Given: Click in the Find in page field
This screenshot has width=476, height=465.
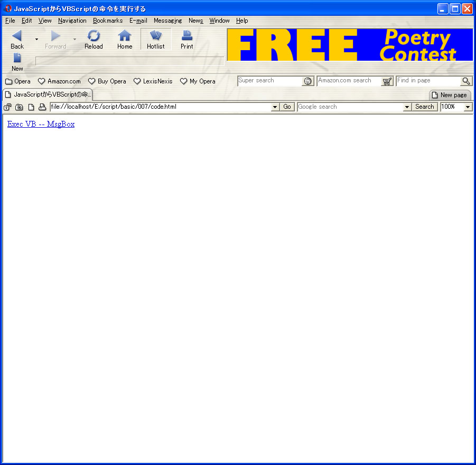Looking at the screenshot, I should pyautogui.click(x=428, y=81).
